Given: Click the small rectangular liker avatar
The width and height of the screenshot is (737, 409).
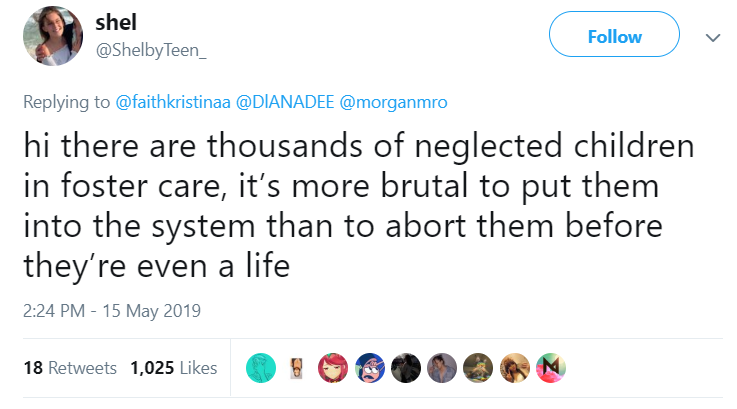Looking at the screenshot, I should (297, 368).
